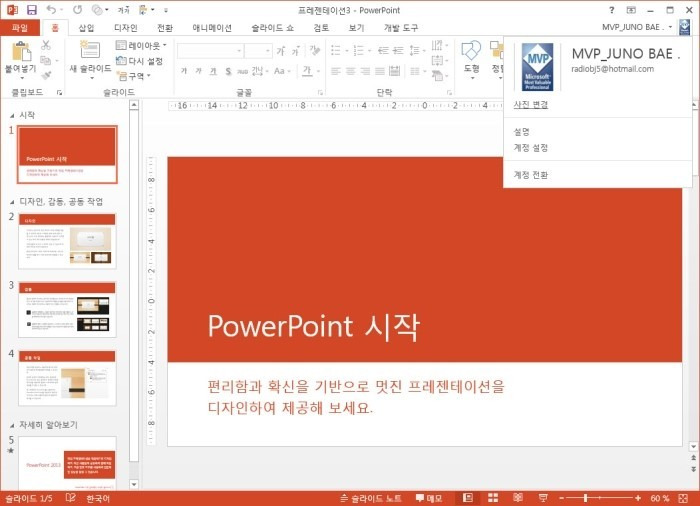Click 계정 설정 (account settings)
Image resolution: width=700 pixels, height=506 pixels.
point(530,148)
